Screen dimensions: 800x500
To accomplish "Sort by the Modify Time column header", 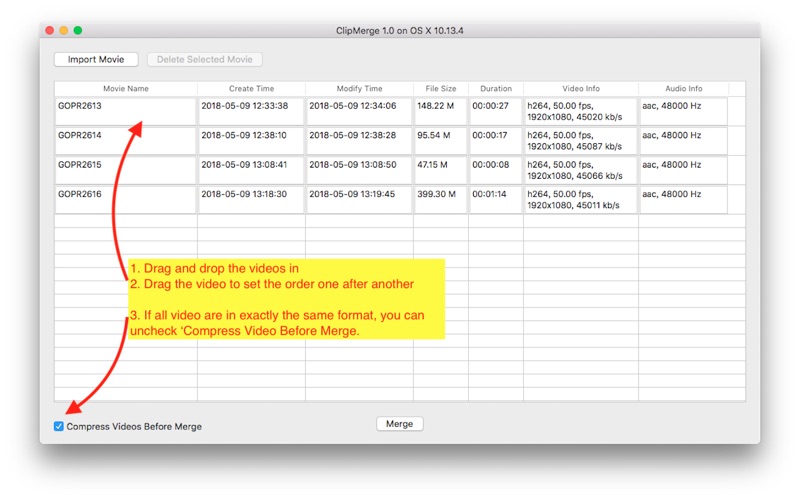I will pos(359,88).
